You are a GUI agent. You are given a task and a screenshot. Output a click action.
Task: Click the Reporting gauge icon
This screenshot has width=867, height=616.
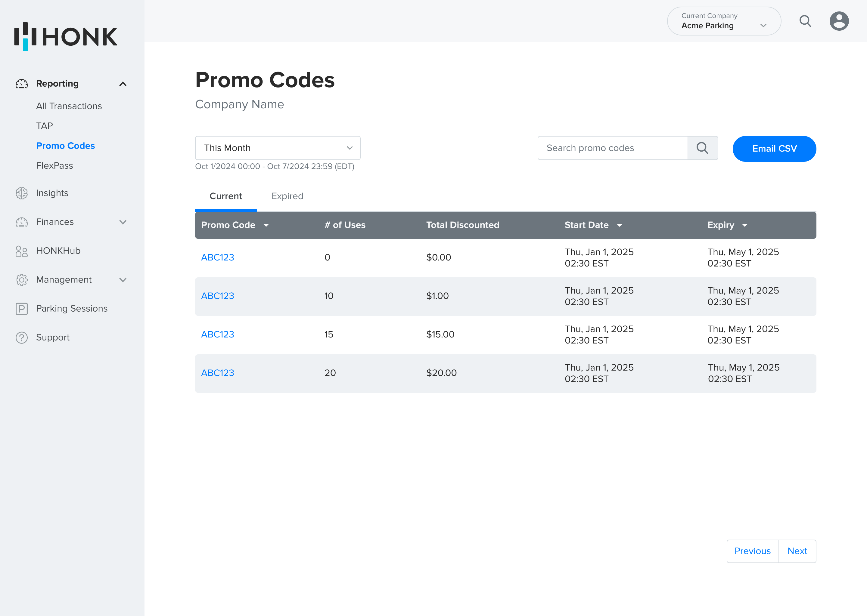point(22,84)
